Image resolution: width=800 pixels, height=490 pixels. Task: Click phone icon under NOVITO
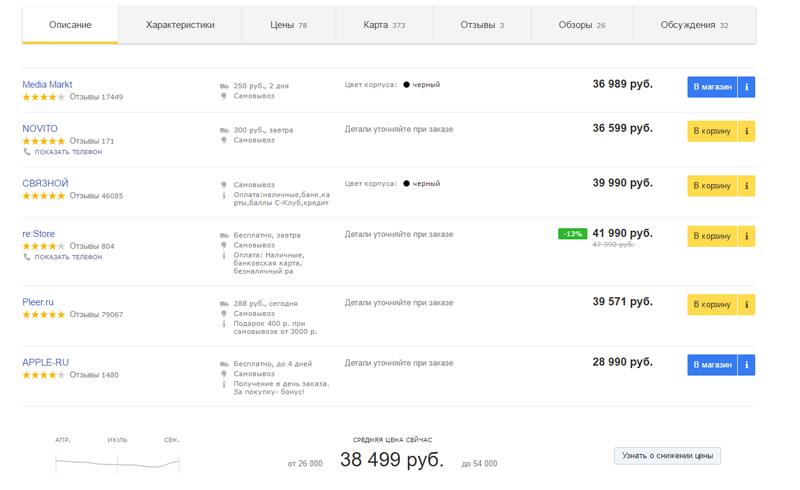tap(27, 152)
